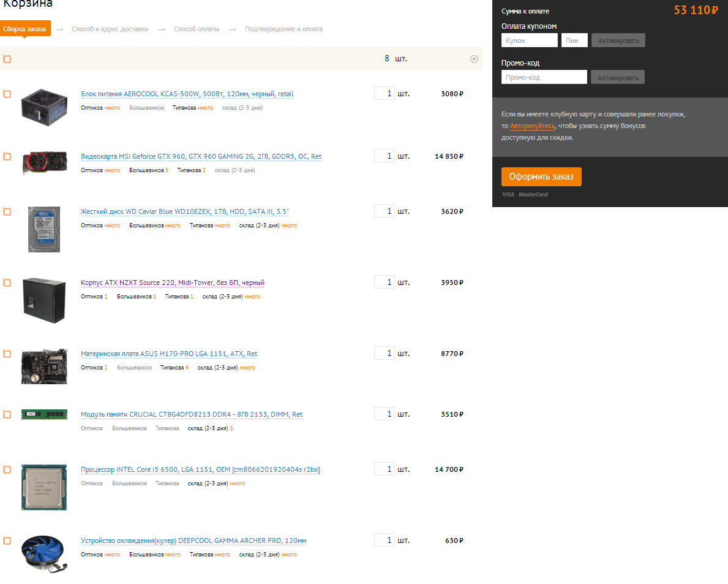Screen dimensions: 728x584
Task: Open the NZXT Source 220 case product link
Action: coord(173,283)
